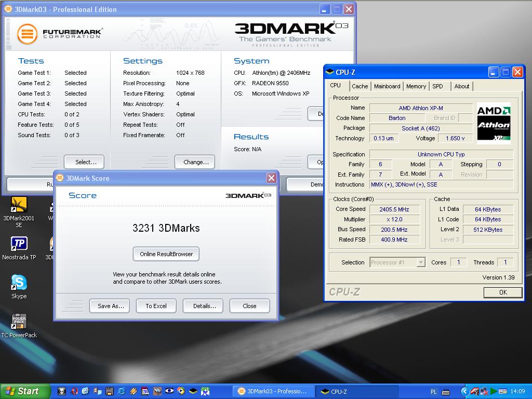
Task: Click Select button under Tests
Action: tap(84, 162)
